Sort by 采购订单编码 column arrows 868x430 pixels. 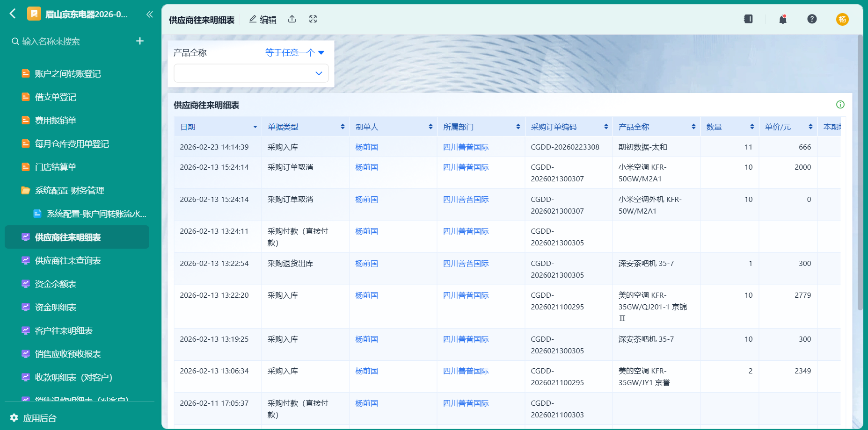point(606,127)
